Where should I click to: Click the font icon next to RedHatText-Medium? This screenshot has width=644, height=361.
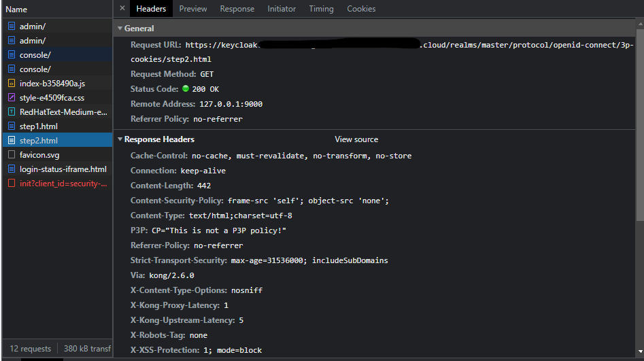(x=12, y=111)
